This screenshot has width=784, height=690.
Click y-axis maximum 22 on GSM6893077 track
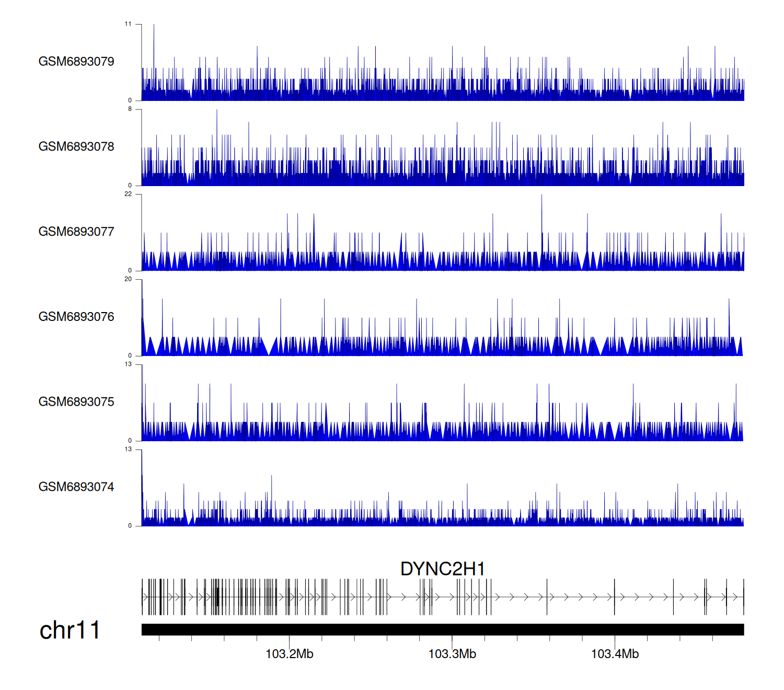(x=128, y=194)
